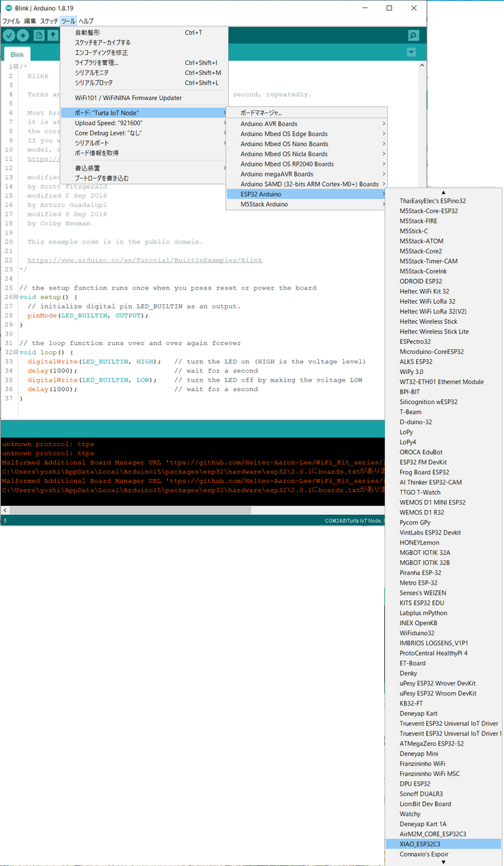This screenshot has width=504, height=866.
Task: Collapse the loop() function fold marker
Action: (x=15, y=352)
